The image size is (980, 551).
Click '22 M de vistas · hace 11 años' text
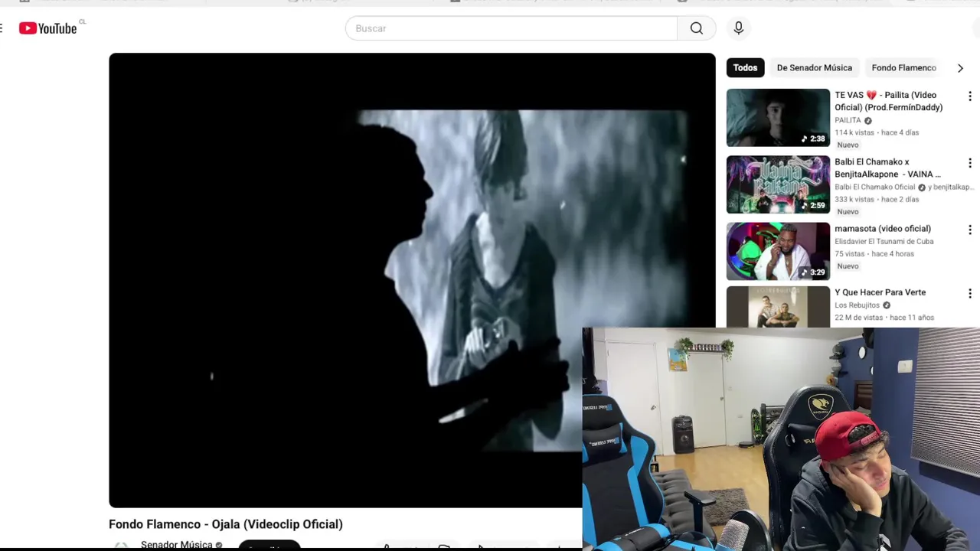point(884,318)
